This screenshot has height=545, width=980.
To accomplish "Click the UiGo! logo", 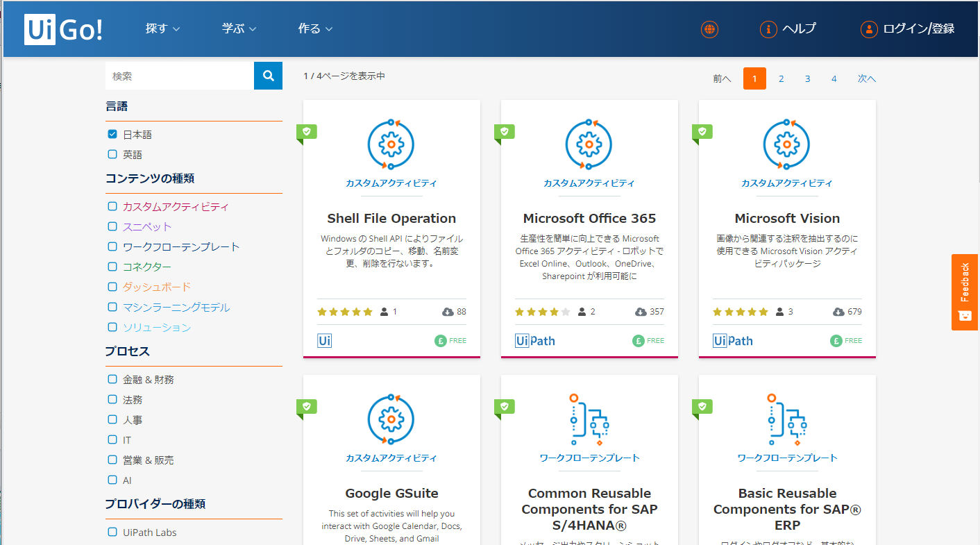I will [x=64, y=29].
